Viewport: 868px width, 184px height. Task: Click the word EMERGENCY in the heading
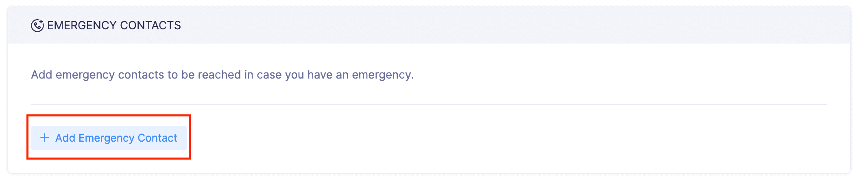click(82, 26)
